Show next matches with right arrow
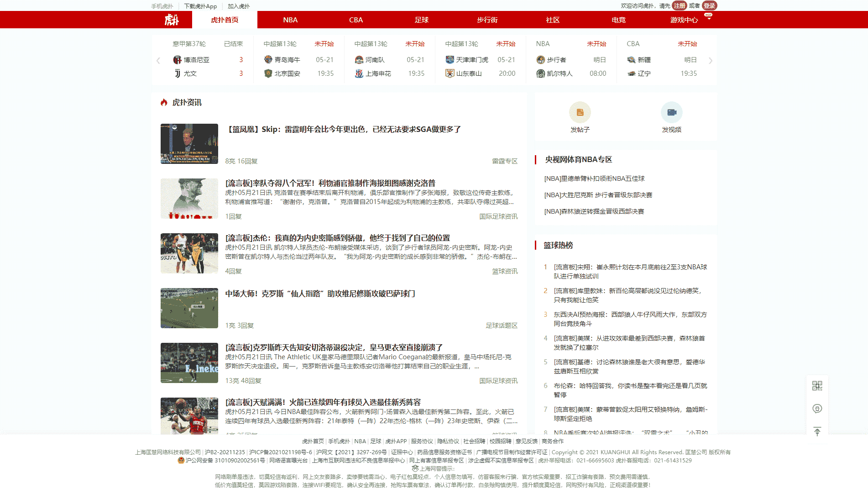The image size is (868, 493). [710, 60]
